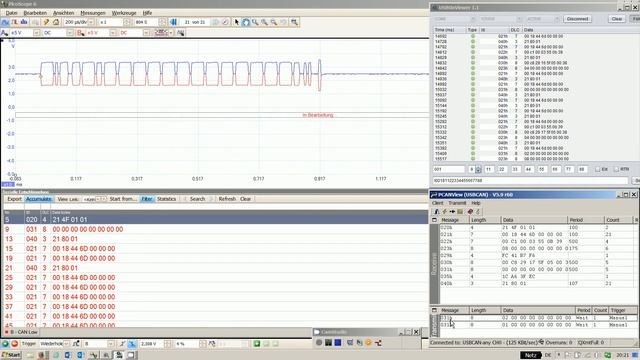Viewport: 640px width, 360px height.
Task: Toggle the RTR checkbox in USBtinViewer
Action: pos(616,169)
